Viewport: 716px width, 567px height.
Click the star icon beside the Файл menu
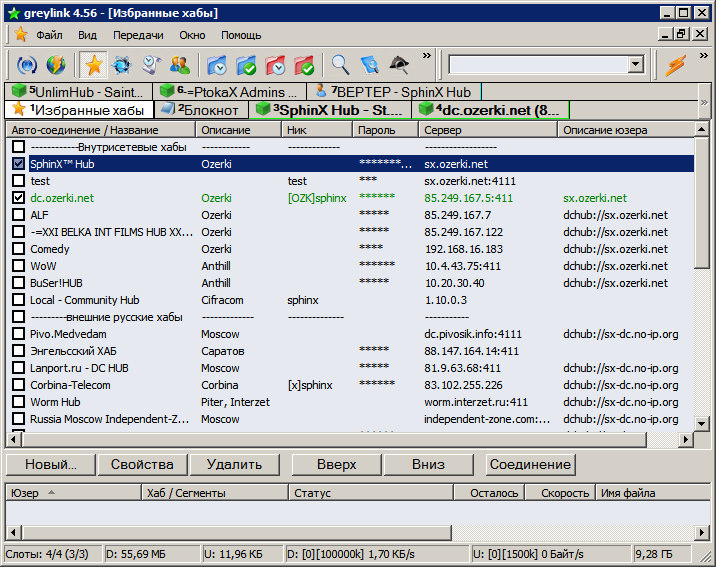click(x=21, y=34)
